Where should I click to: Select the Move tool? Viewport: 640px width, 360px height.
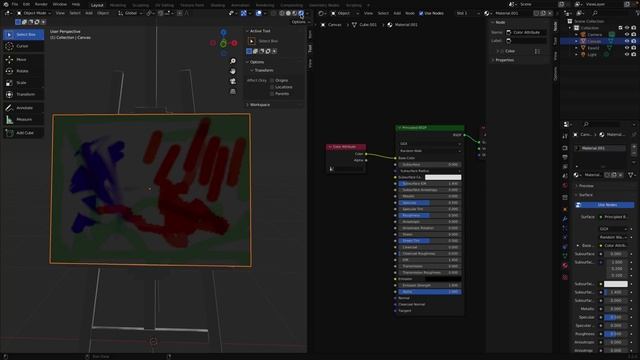pos(23,60)
